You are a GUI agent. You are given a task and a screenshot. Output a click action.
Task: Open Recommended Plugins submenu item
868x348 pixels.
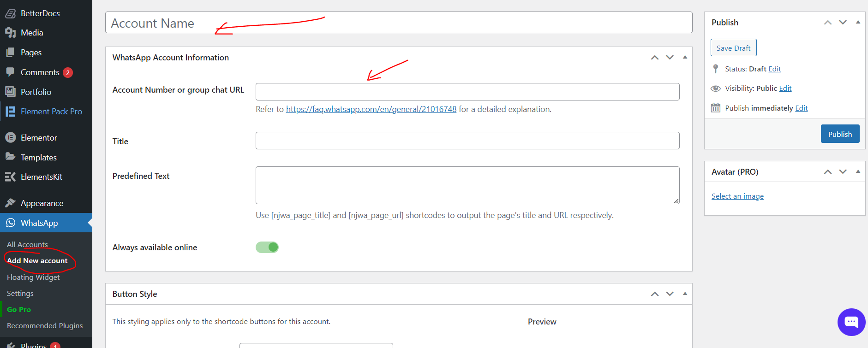point(45,325)
